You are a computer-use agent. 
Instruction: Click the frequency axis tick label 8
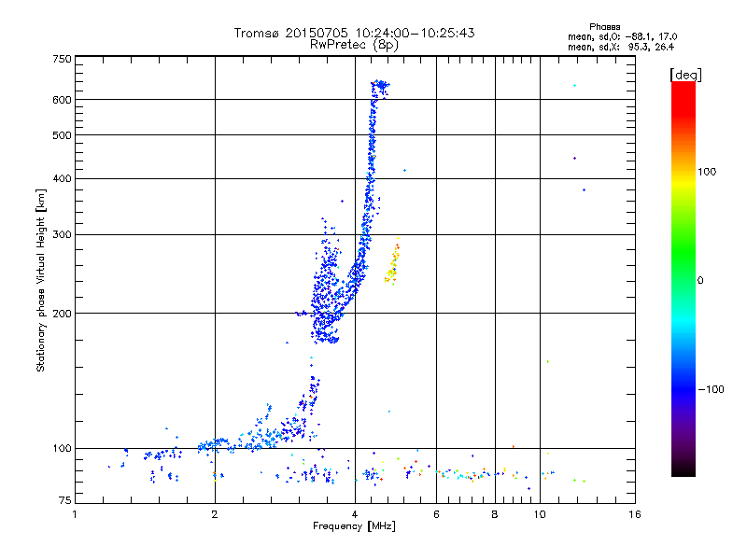[x=495, y=514]
